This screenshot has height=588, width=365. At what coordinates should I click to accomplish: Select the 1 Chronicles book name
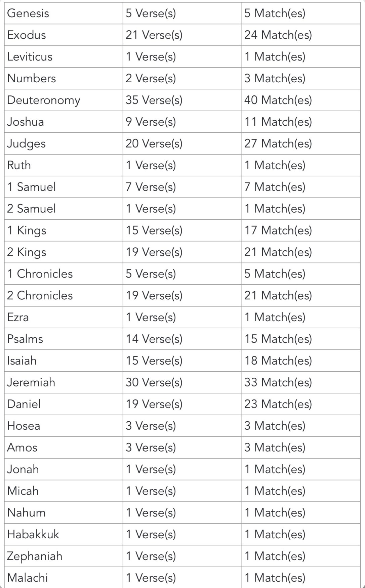(x=40, y=274)
